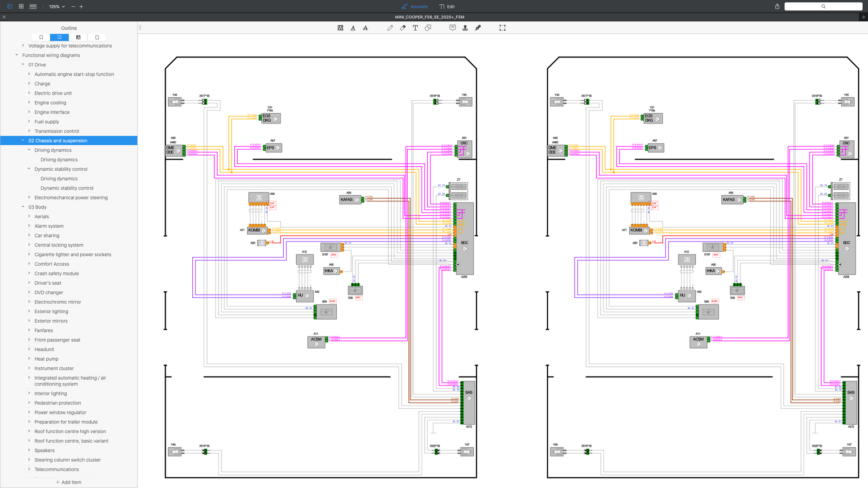Expand the Electromechanical power steering item

coord(29,197)
